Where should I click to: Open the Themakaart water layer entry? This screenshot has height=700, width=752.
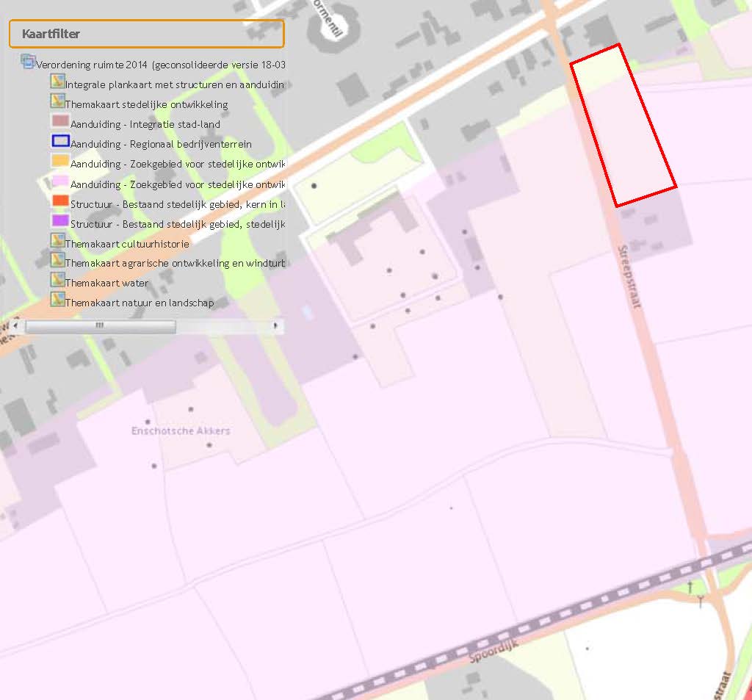pyautogui.click(x=106, y=283)
